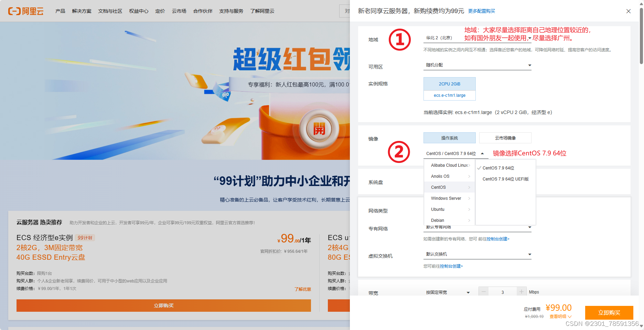Open the 支持与服务 navigation item
This screenshot has width=644, height=330.
point(231,11)
